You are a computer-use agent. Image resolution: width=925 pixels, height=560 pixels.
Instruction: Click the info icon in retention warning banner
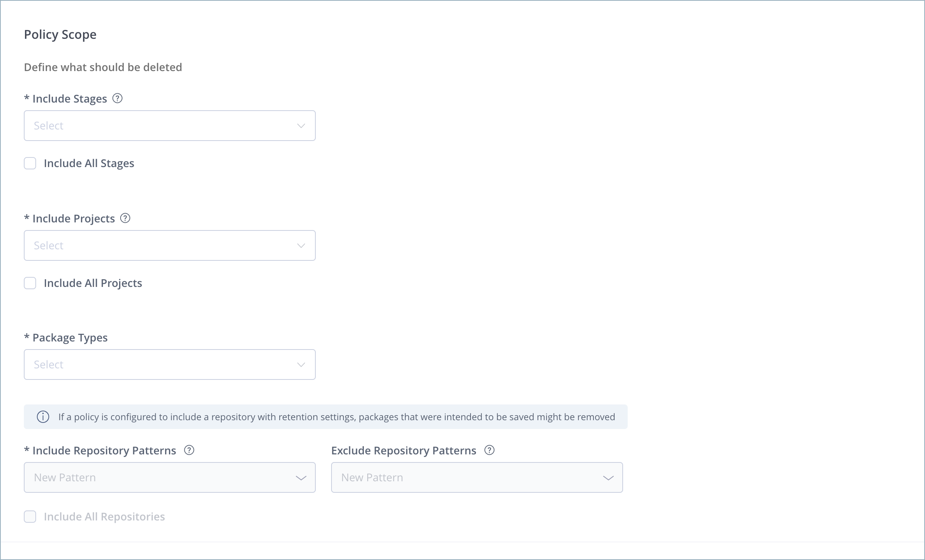coord(43,417)
